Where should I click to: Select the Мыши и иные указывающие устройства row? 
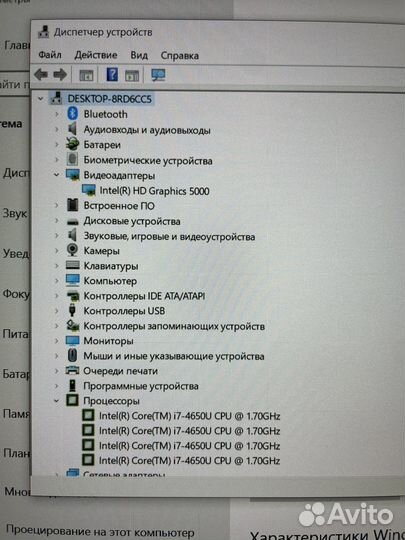[174, 356]
